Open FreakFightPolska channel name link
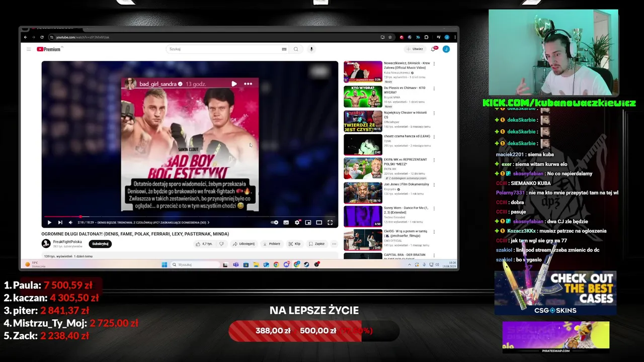The height and width of the screenshot is (362, 644). tap(67, 242)
